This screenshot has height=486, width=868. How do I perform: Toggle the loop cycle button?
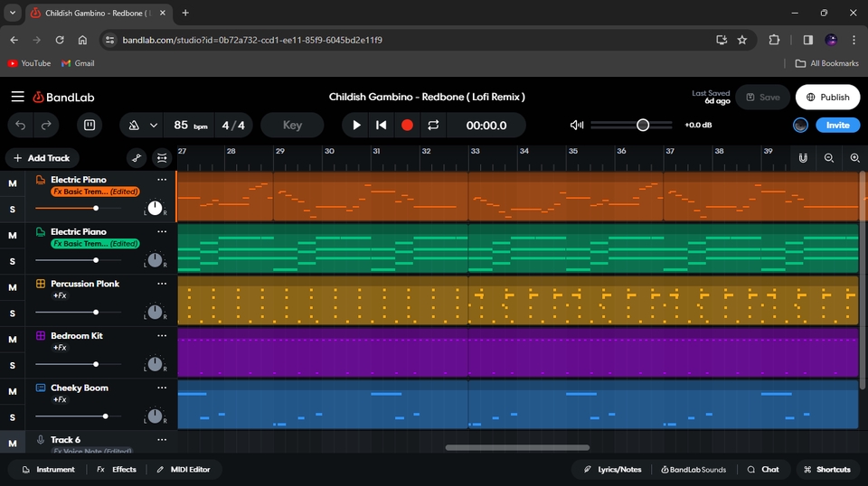coord(433,125)
